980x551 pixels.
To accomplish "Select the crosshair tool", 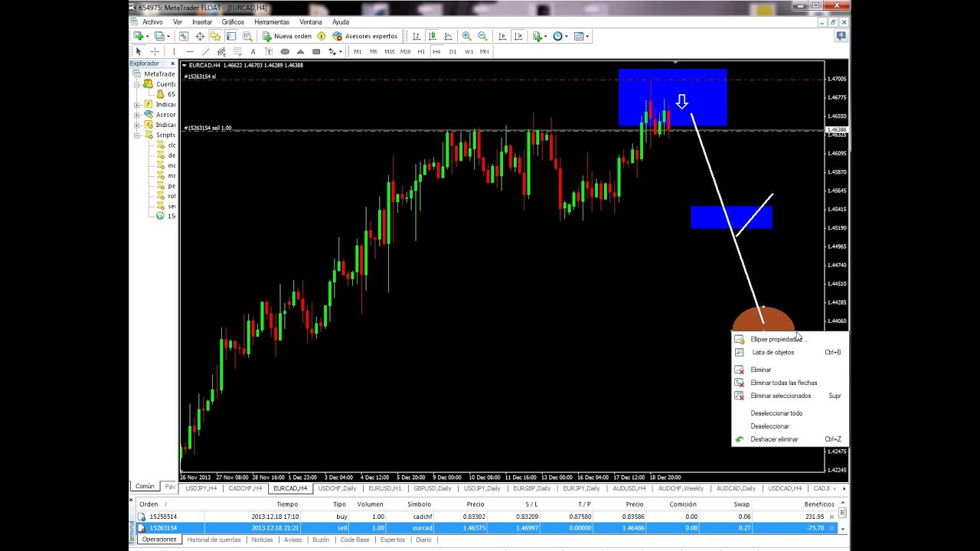I will (155, 52).
